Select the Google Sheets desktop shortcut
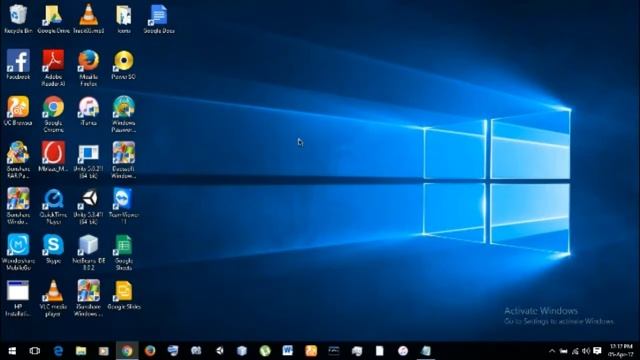 point(124,252)
